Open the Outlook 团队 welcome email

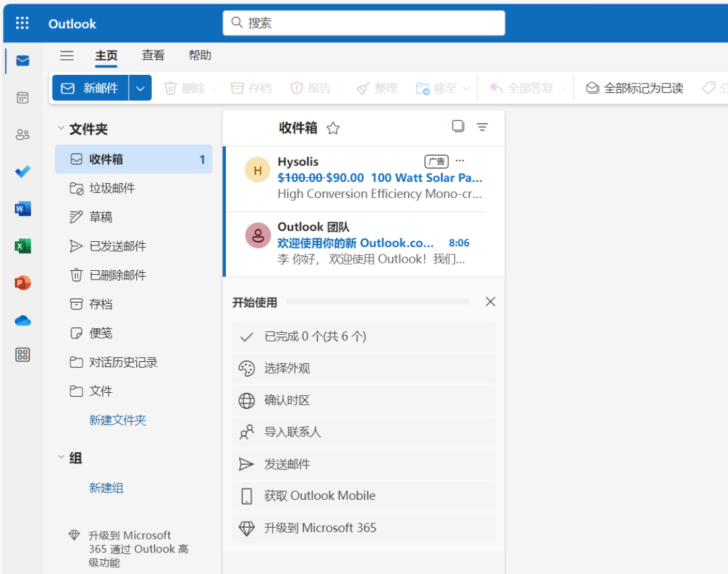coord(364,245)
